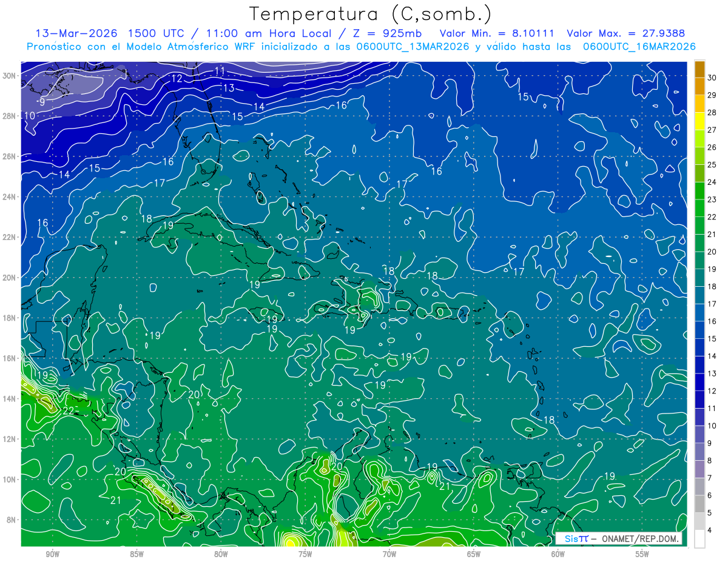Click the legend value '30'
The width and height of the screenshot is (728, 562).
[x=712, y=78]
